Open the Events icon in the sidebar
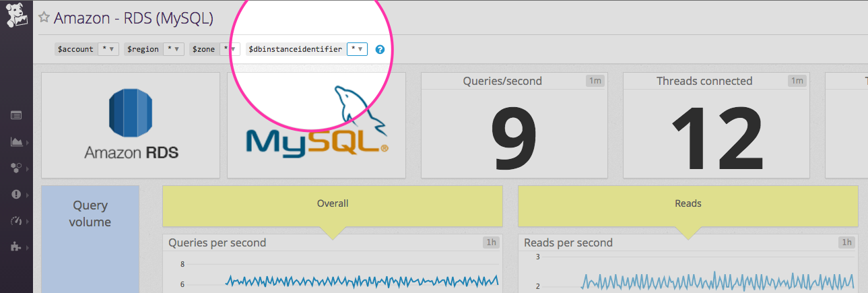The image size is (868, 293). pyautogui.click(x=16, y=115)
